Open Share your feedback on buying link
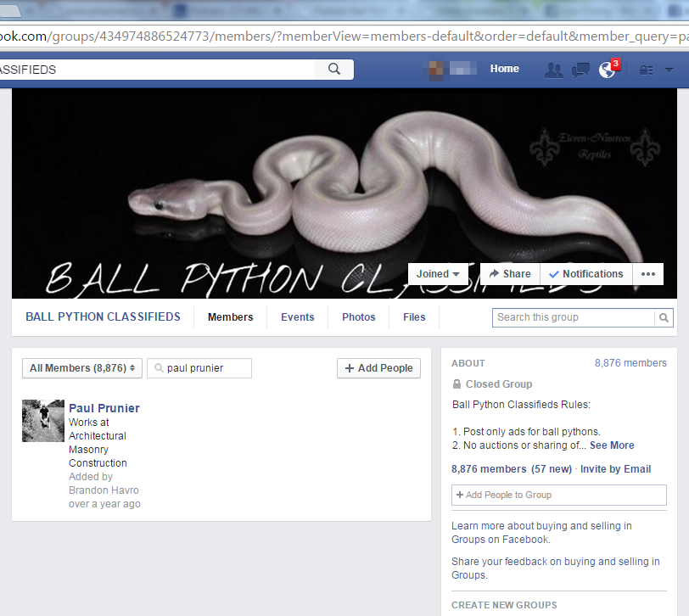689x616 pixels. pos(556,568)
